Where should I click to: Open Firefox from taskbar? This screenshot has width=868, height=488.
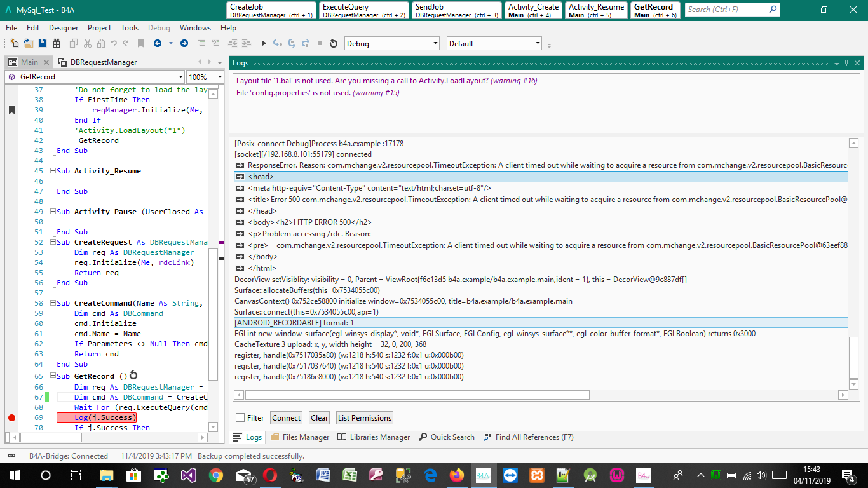(x=456, y=475)
